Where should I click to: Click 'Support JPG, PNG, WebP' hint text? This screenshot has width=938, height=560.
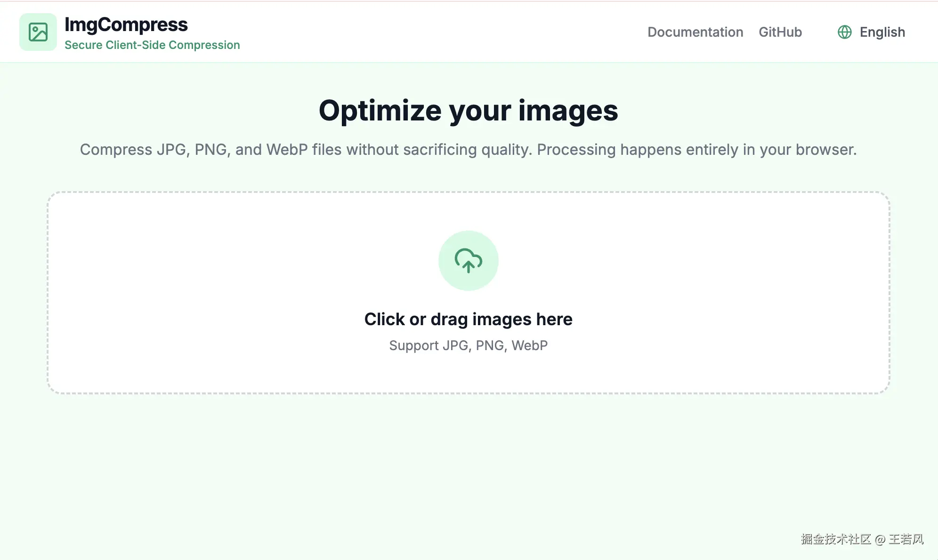click(x=468, y=345)
